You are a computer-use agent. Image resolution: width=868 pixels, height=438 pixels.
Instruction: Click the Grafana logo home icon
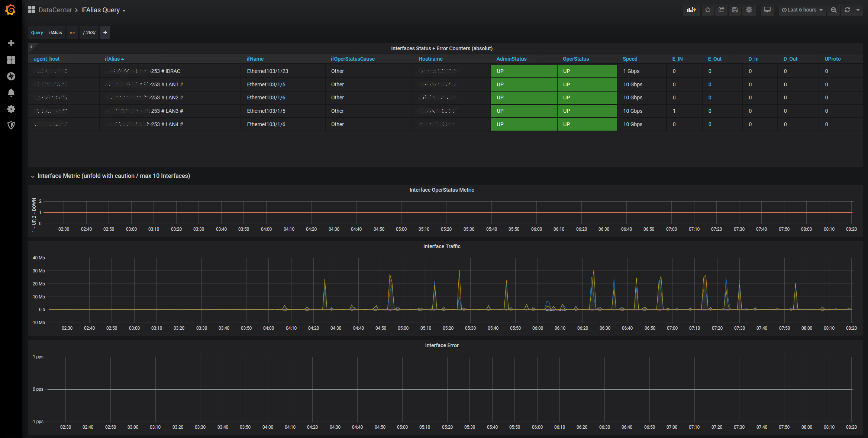(x=10, y=10)
